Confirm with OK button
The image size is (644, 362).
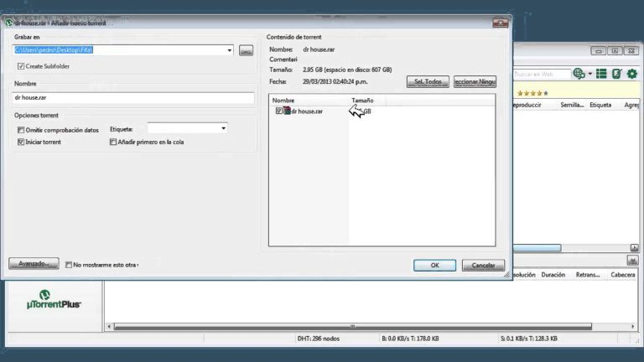tap(434, 265)
